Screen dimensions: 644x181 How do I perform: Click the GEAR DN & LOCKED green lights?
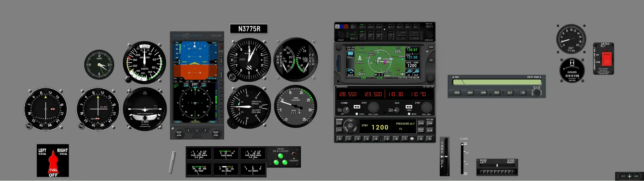pos(280,159)
